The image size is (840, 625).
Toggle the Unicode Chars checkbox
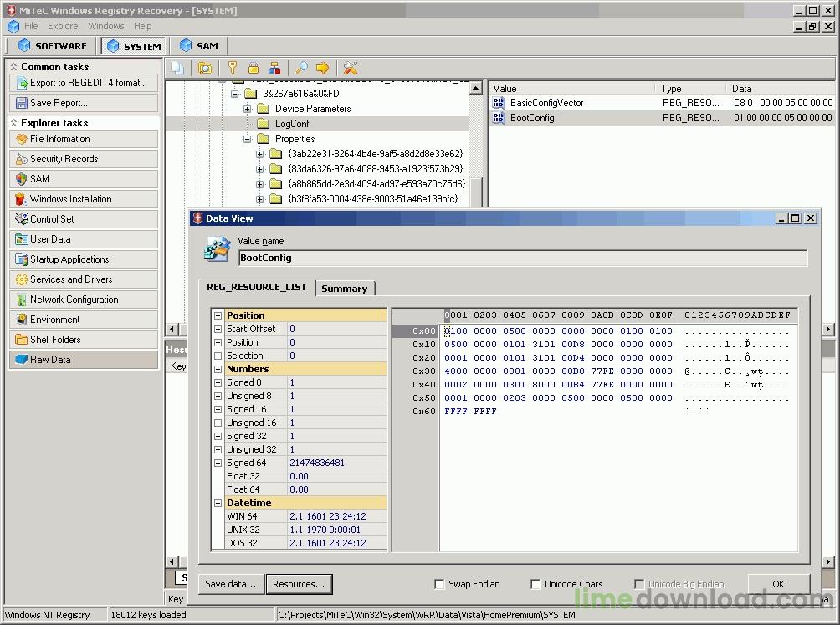[x=535, y=584]
